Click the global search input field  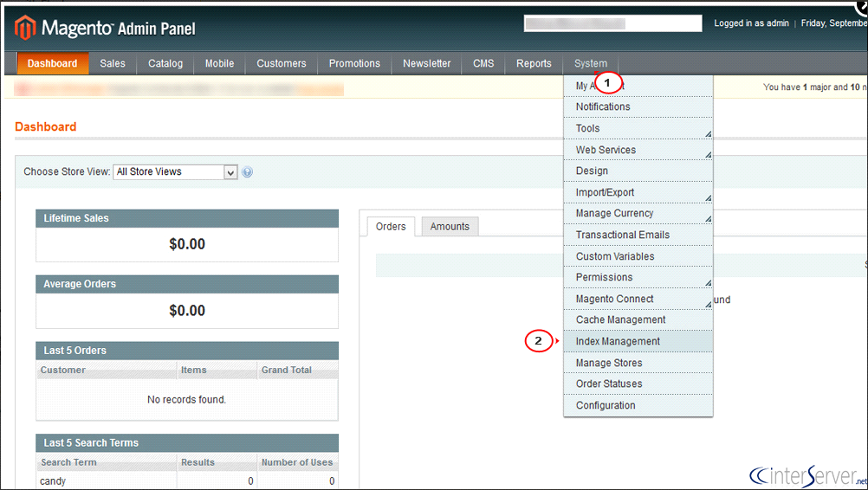click(x=612, y=23)
